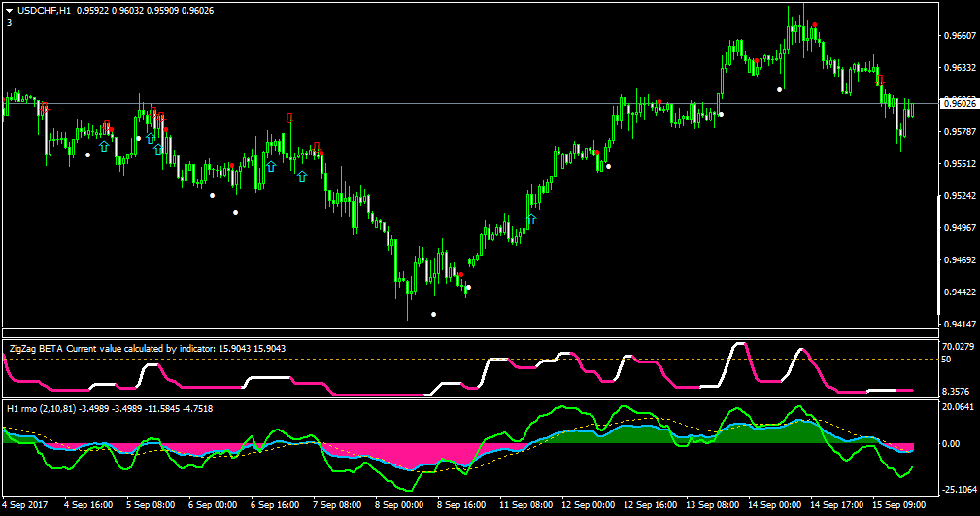
Task: Click the 8.3576 ZigZag scale value
Action: pos(956,392)
